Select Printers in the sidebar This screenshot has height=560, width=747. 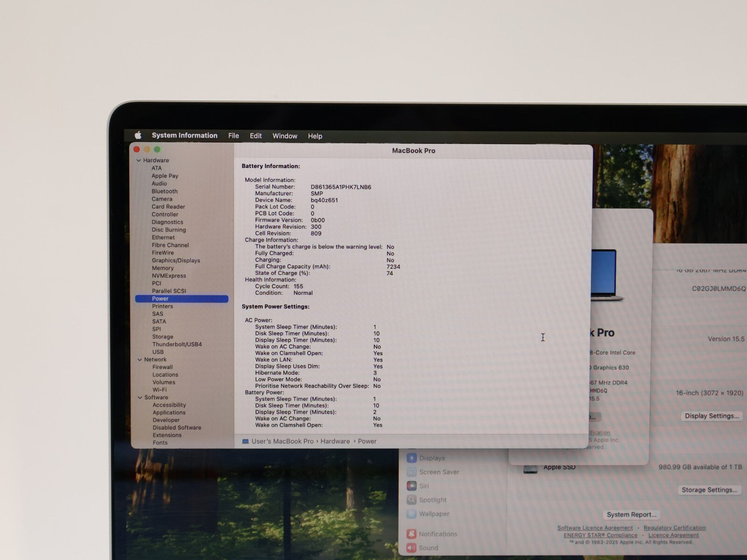pos(162,306)
